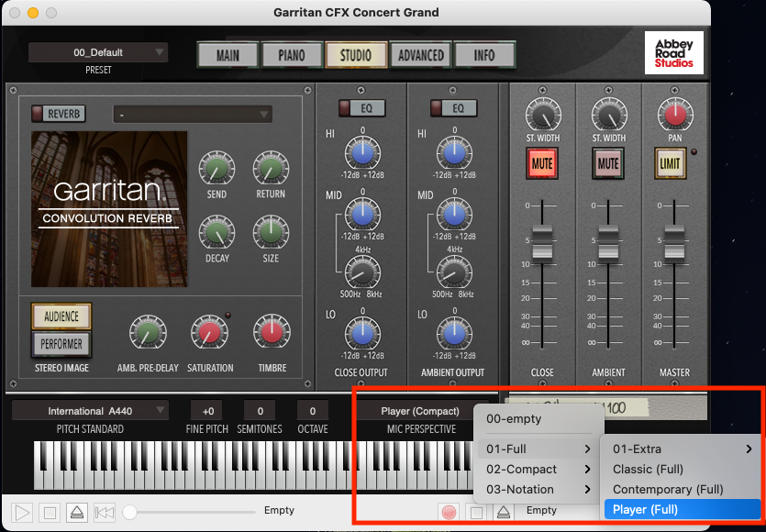The image size is (766, 532).
Task: Click the red PAN knob on master
Action: tap(675, 116)
